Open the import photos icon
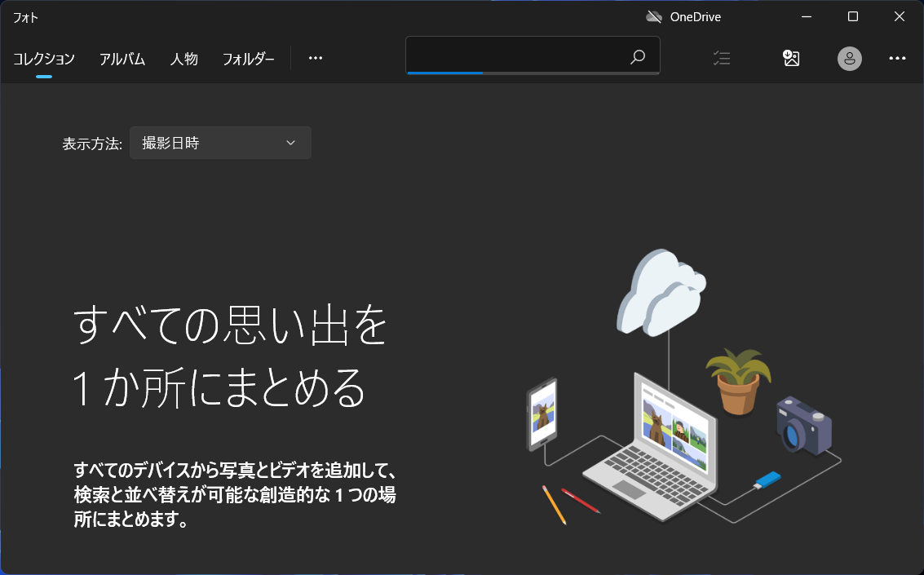924x575 pixels. (791, 58)
